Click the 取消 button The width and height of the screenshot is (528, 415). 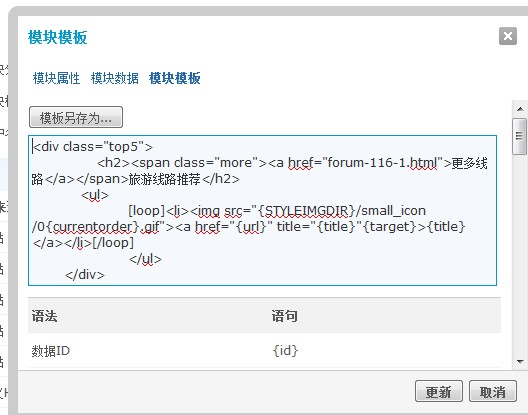493,391
